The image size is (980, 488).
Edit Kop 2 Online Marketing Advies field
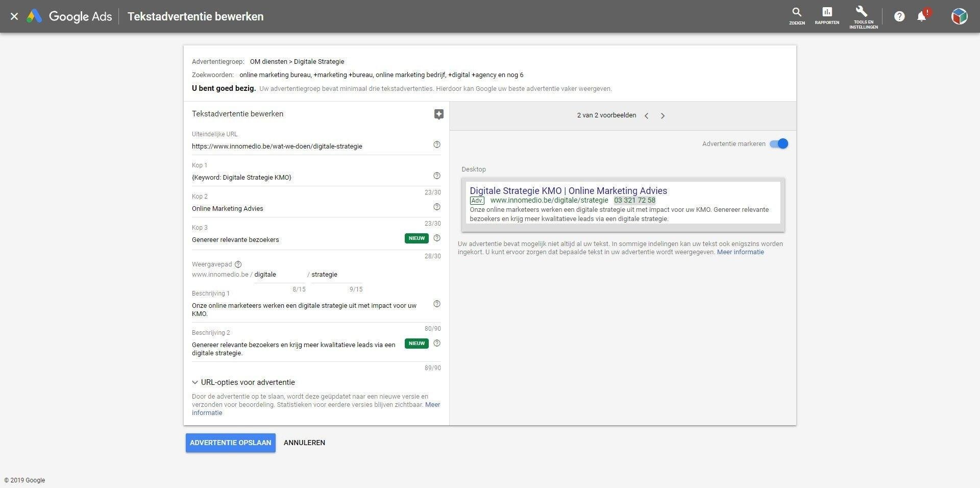tap(310, 208)
